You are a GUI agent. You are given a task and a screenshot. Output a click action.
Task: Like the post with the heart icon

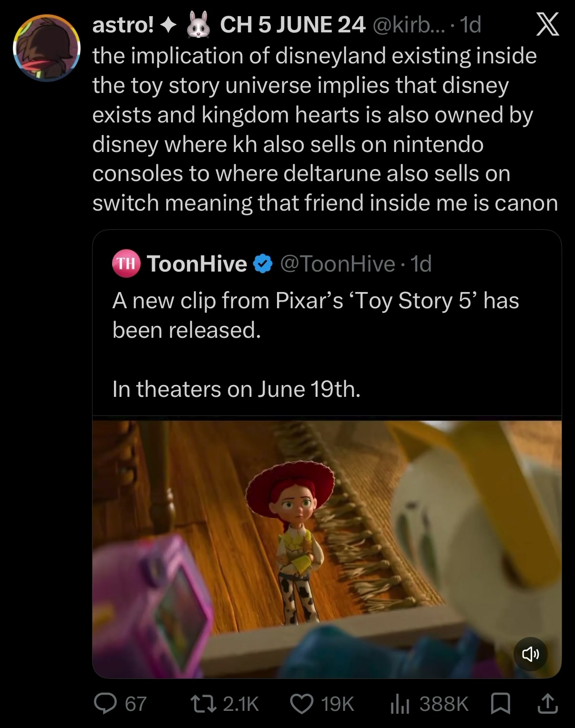tap(302, 704)
